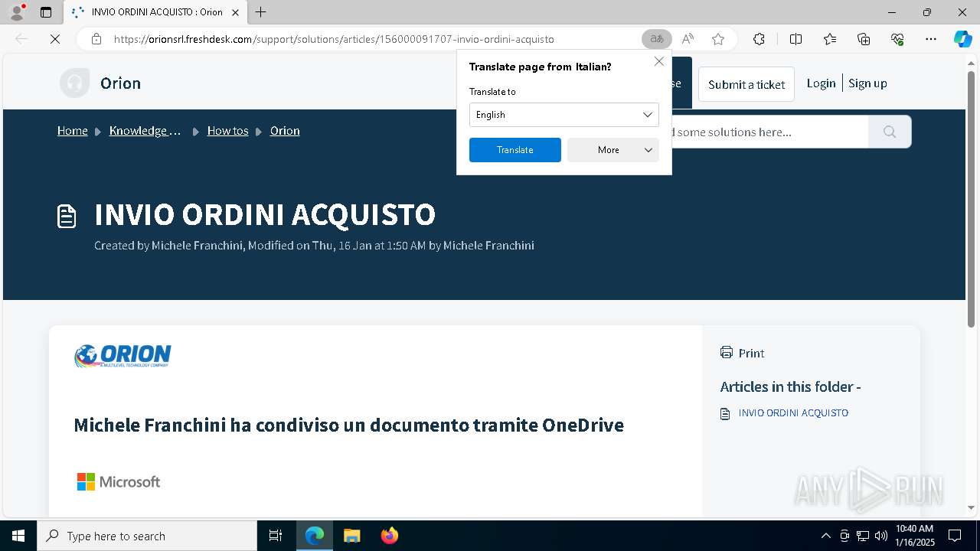Open File Explorer from taskbar
The image size is (980, 551).
point(351,536)
